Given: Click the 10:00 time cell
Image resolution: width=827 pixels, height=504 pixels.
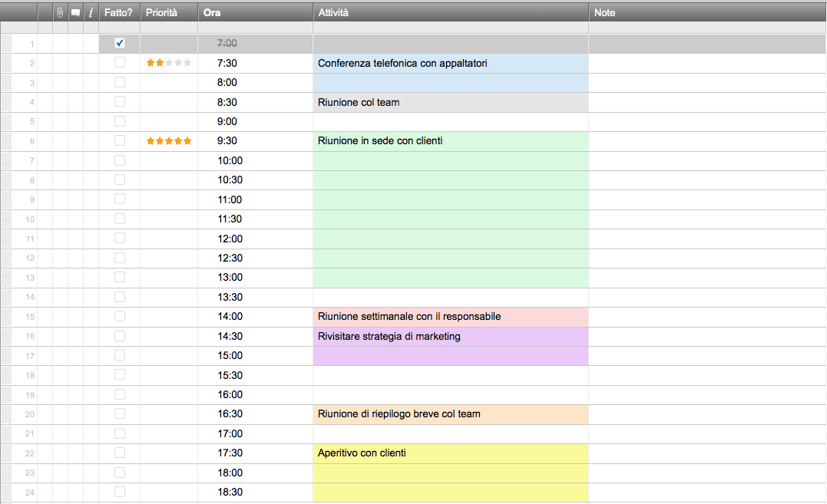Looking at the screenshot, I should coord(255,160).
